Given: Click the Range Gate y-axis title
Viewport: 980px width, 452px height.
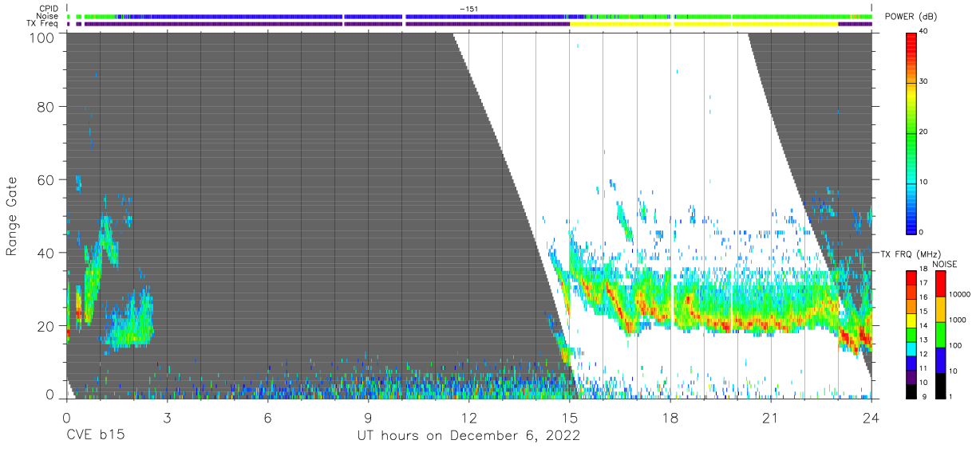Looking at the screenshot, I should [x=12, y=216].
